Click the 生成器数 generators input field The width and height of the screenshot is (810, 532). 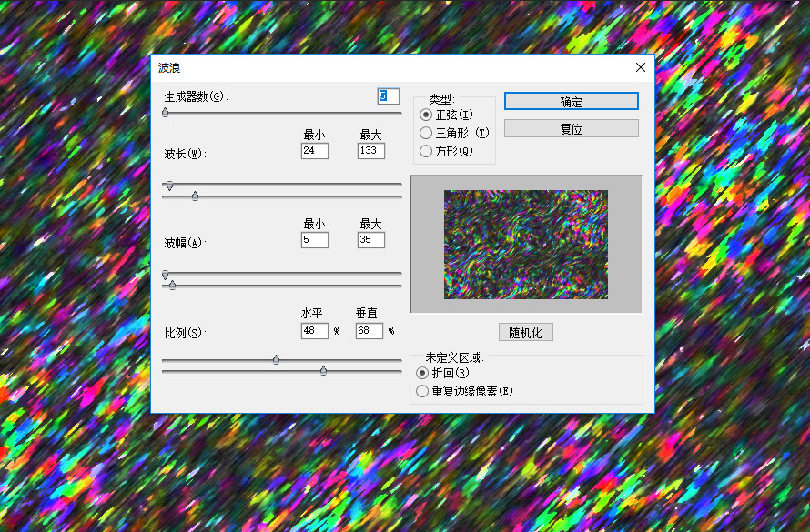click(388, 95)
